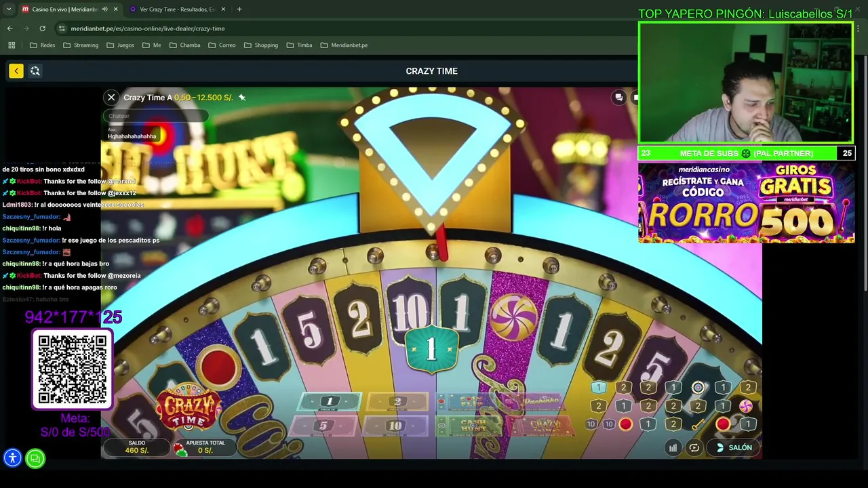Click the CRAZY TIME page title
Image resolution: width=868 pixels, height=488 pixels.
click(x=432, y=71)
